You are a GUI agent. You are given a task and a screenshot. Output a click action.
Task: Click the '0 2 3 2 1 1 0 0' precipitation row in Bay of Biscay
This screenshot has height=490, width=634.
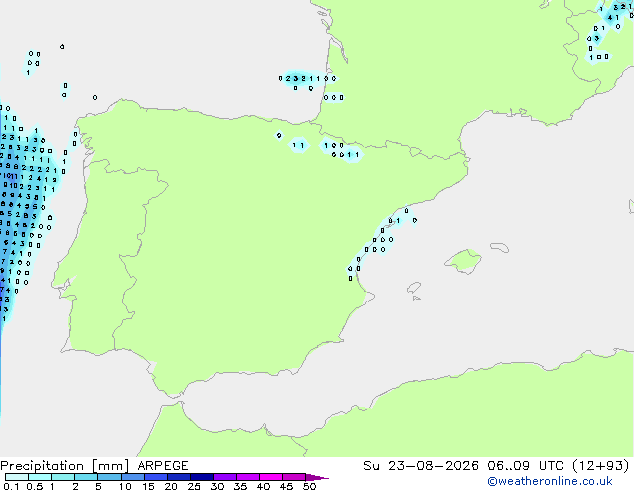click(x=307, y=78)
